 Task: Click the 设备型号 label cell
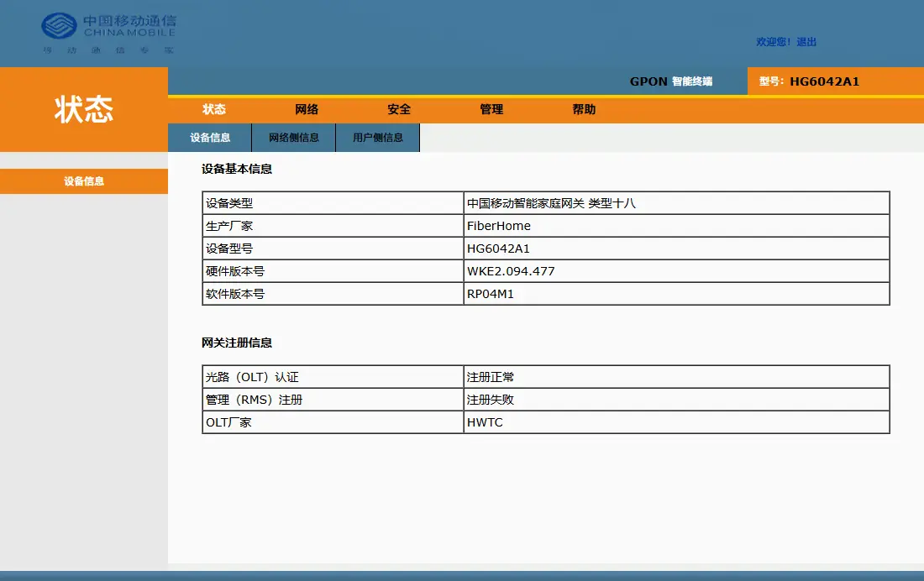[x=333, y=249]
